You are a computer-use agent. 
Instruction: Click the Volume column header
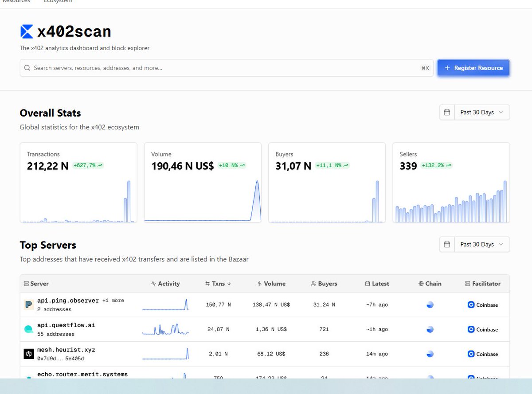point(271,284)
